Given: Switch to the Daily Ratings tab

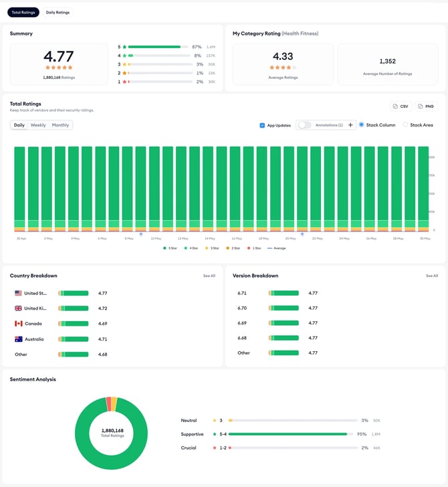Looking at the screenshot, I should tap(58, 13).
